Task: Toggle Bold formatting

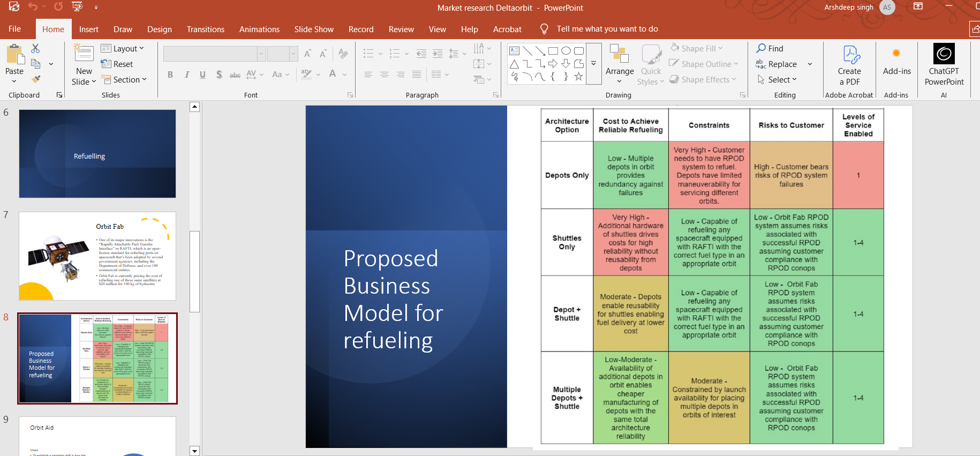Action: 170,74
